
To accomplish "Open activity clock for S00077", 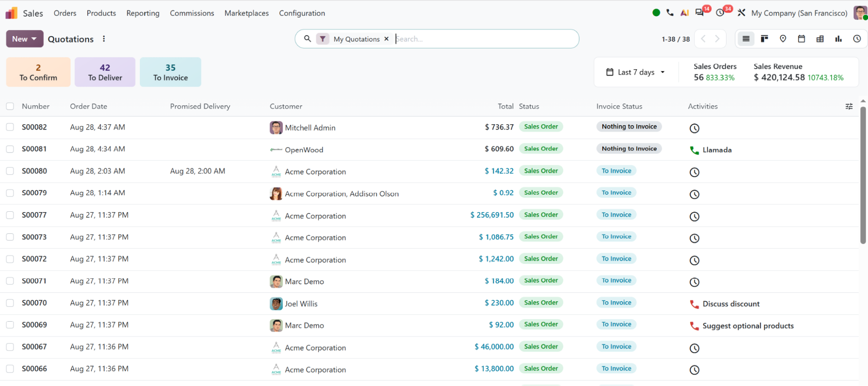I will (694, 216).
